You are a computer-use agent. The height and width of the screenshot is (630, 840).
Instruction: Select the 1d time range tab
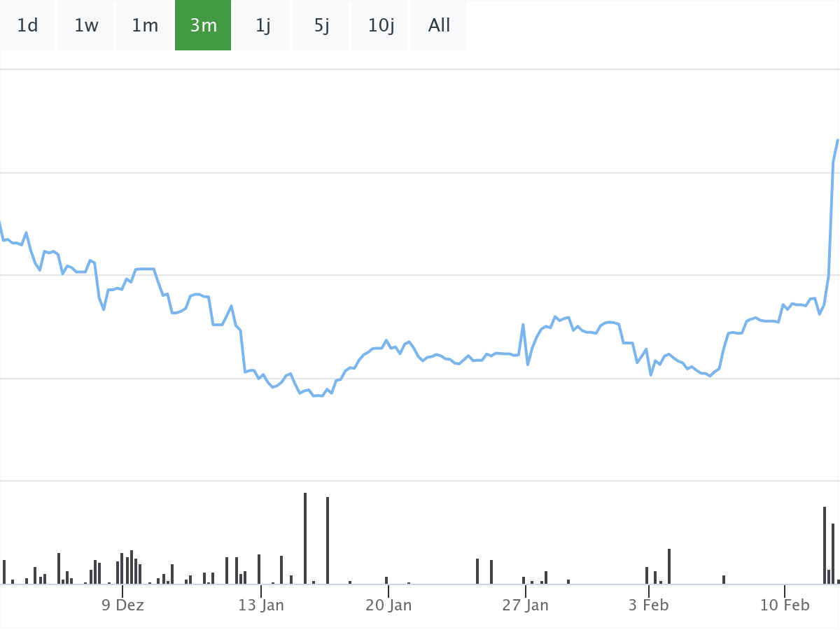point(27,26)
